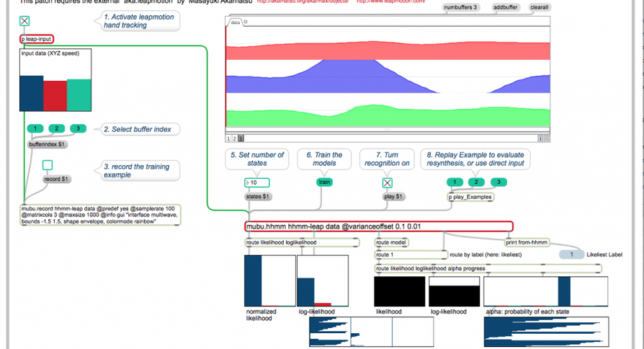Select the mubu.hhmm hhmm-leap object box

click(379, 226)
